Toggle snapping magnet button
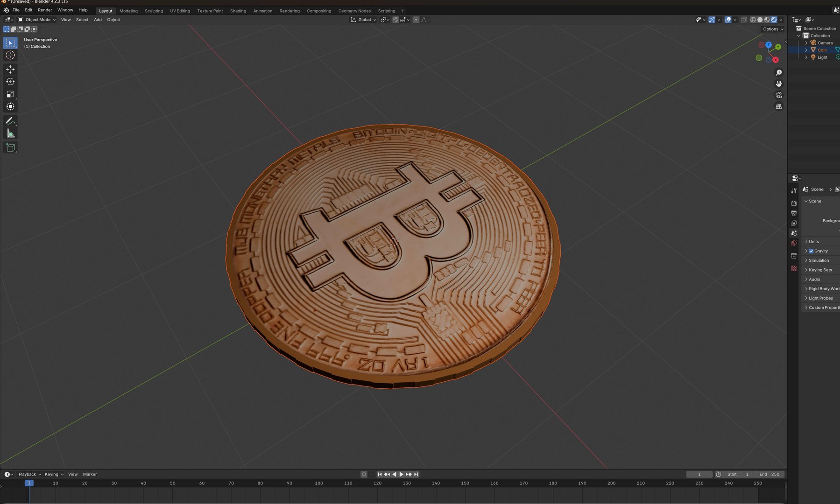Image resolution: width=840 pixels, height=504 pixels. (x=395, y=20)
